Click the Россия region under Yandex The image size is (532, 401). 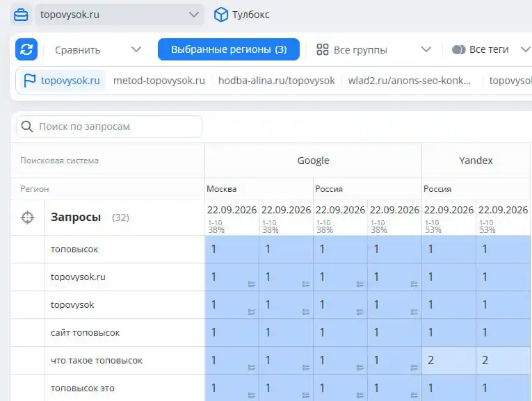click(437, 189)
